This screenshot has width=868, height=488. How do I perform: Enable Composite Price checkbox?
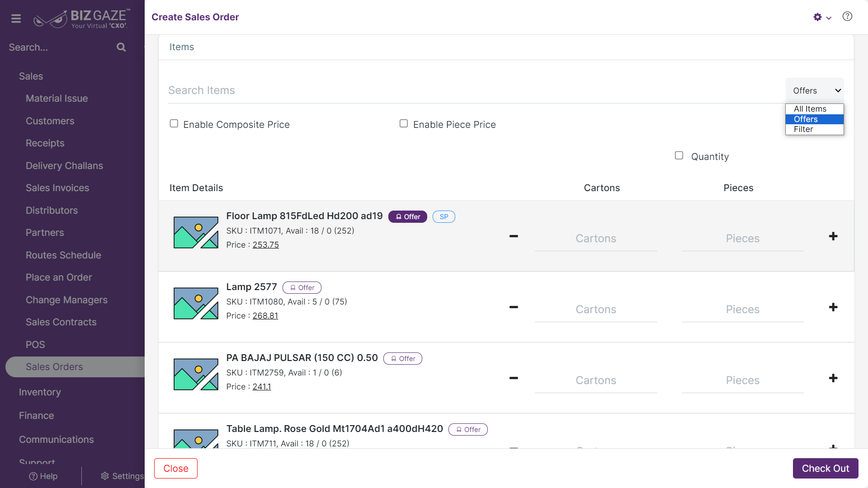click(174, 124)
